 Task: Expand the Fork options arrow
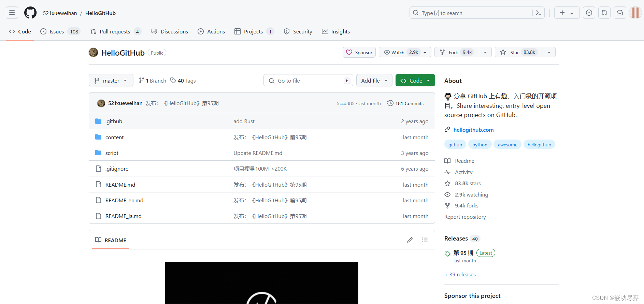click(485, 52)
